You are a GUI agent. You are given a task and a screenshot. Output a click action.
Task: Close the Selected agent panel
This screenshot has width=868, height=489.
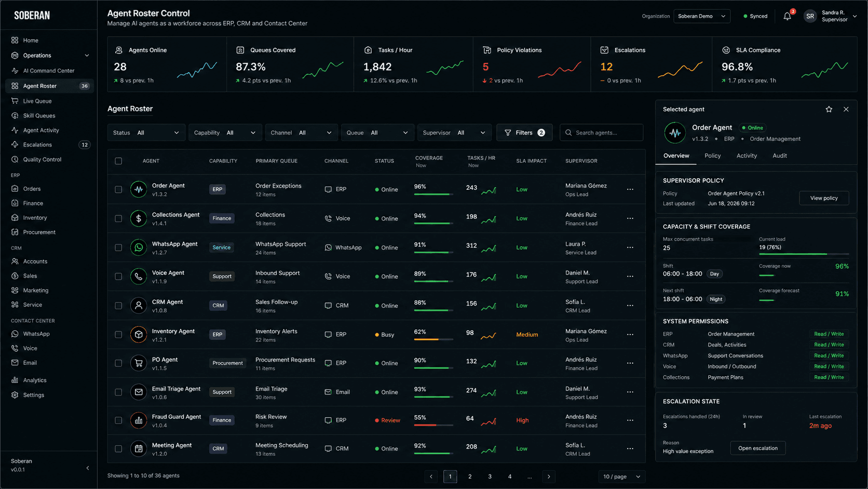pos(846,109)
